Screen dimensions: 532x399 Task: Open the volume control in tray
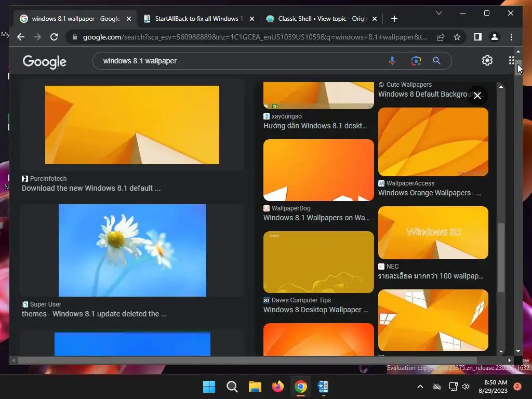465,387
